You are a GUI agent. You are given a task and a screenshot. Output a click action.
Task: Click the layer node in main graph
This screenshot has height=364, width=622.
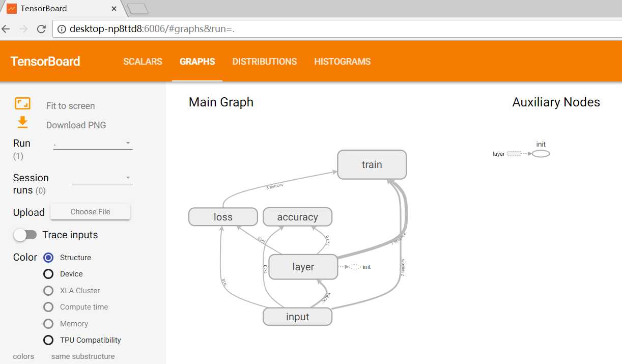(303, 267)
